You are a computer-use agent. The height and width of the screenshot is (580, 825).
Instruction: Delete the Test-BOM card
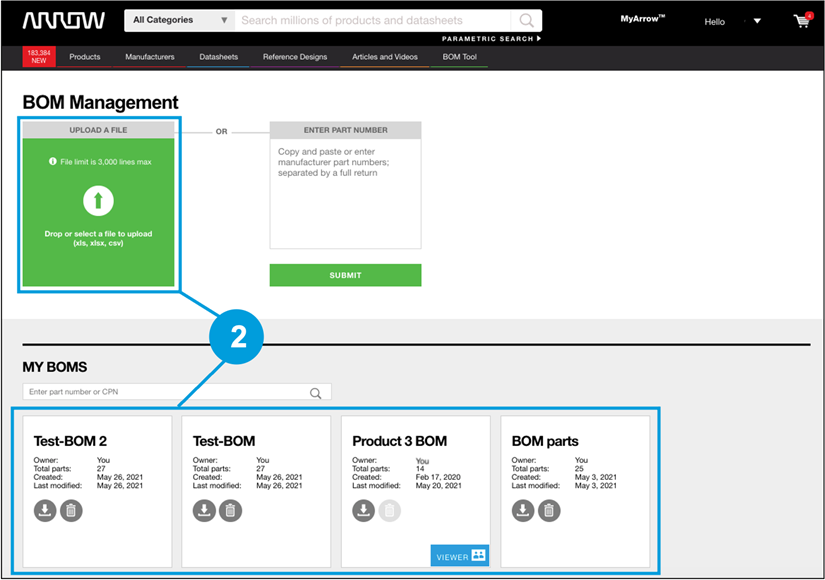[230, 511]
